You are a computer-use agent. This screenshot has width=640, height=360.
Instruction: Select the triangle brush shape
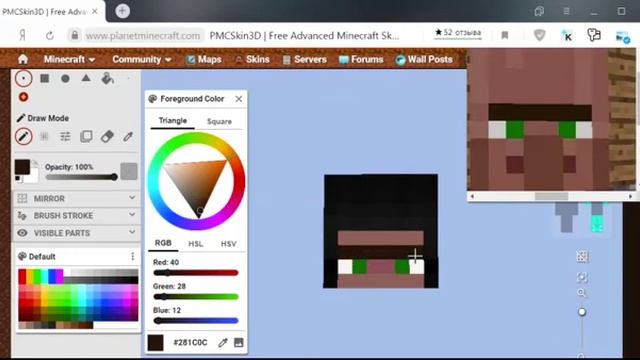click(x=86, y=78)
